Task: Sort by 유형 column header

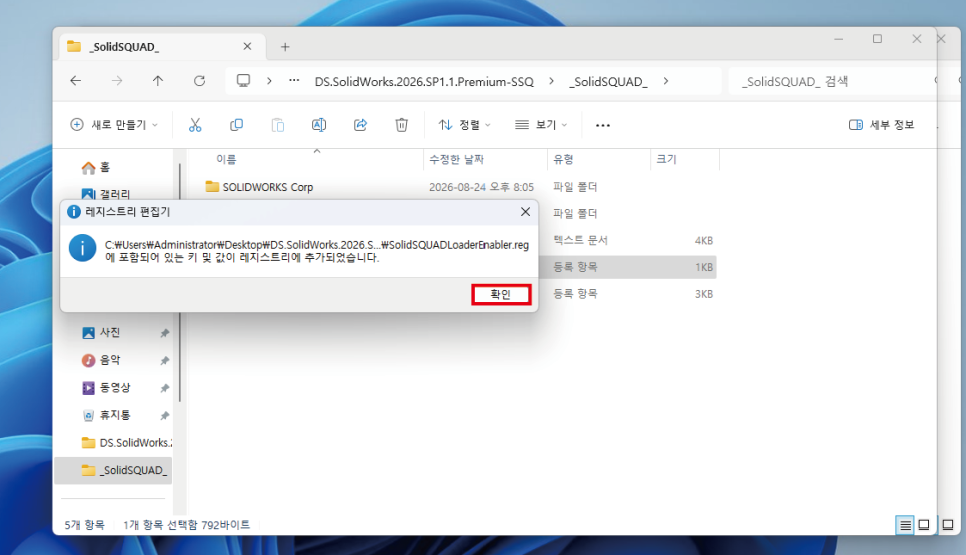Action: [x=563, y=160]
